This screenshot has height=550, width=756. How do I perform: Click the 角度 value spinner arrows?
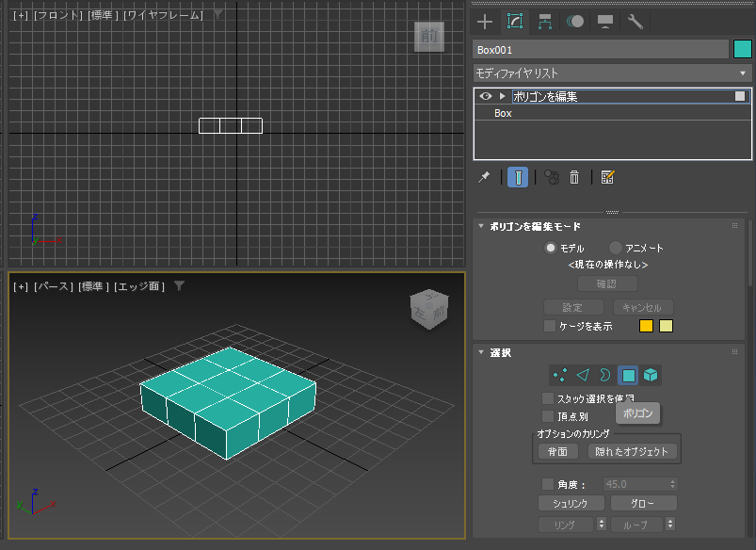(672, 484)
